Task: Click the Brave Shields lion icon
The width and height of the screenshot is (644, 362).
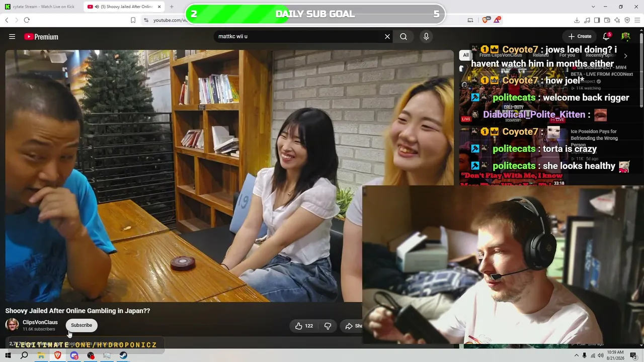Action: (x=486, y=20)
